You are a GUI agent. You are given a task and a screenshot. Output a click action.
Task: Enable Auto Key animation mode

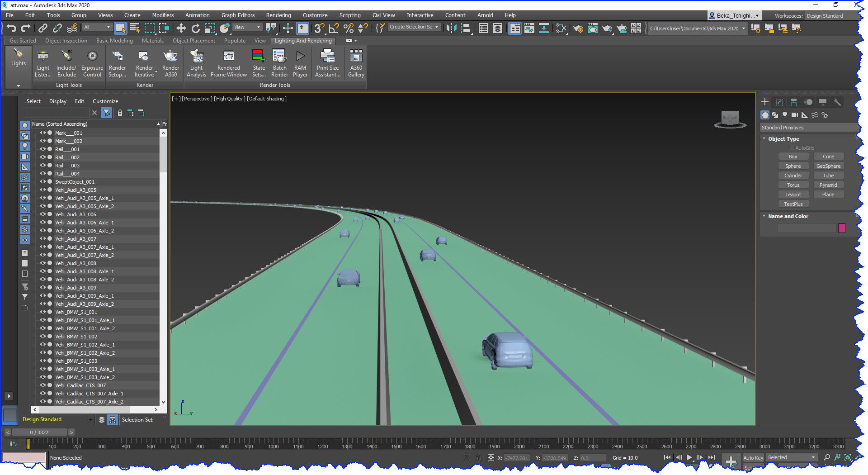tap(753, 457)
